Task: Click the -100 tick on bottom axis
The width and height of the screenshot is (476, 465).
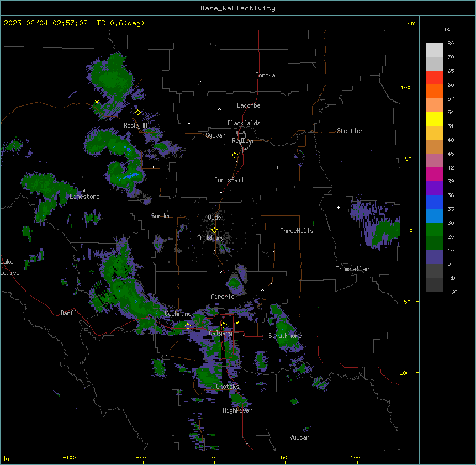Action: [69, 457]
